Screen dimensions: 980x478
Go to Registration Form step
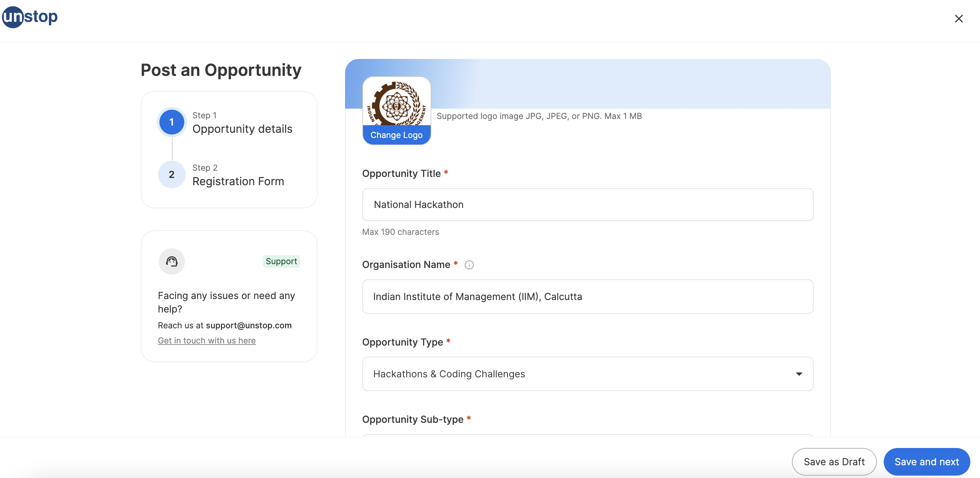pyautogui.click(x=238, y=181)
